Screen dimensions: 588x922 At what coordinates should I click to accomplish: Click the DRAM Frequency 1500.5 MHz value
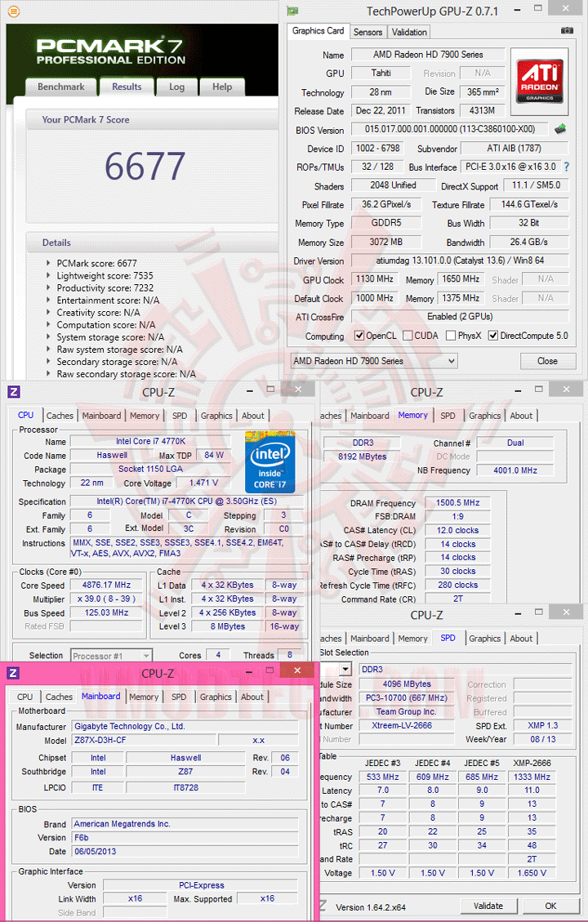tap(457, 503)
